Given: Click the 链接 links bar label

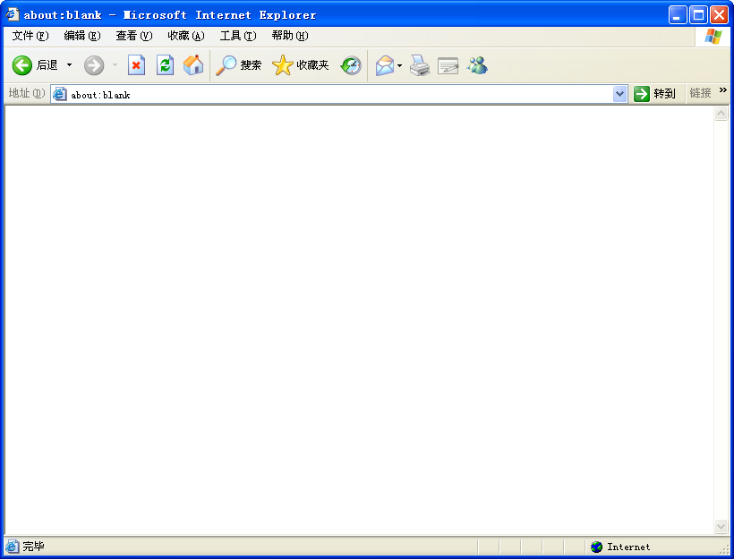Looking at the screenshot, I should coord(700,94).
